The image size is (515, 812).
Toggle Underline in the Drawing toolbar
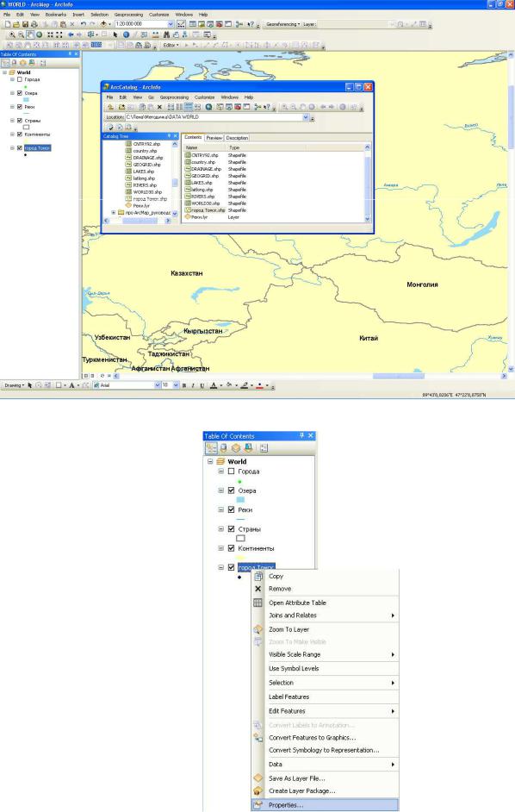(x=202, y=385)
